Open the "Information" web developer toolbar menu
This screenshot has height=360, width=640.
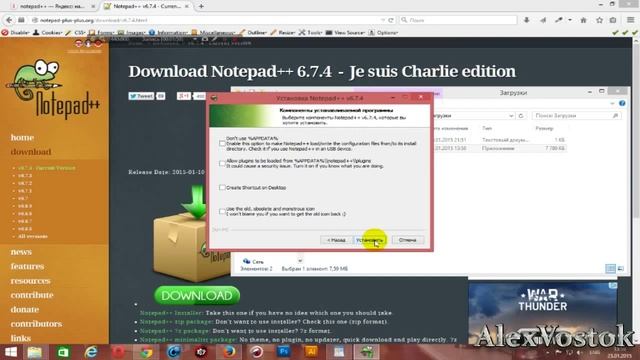point(169,33)
